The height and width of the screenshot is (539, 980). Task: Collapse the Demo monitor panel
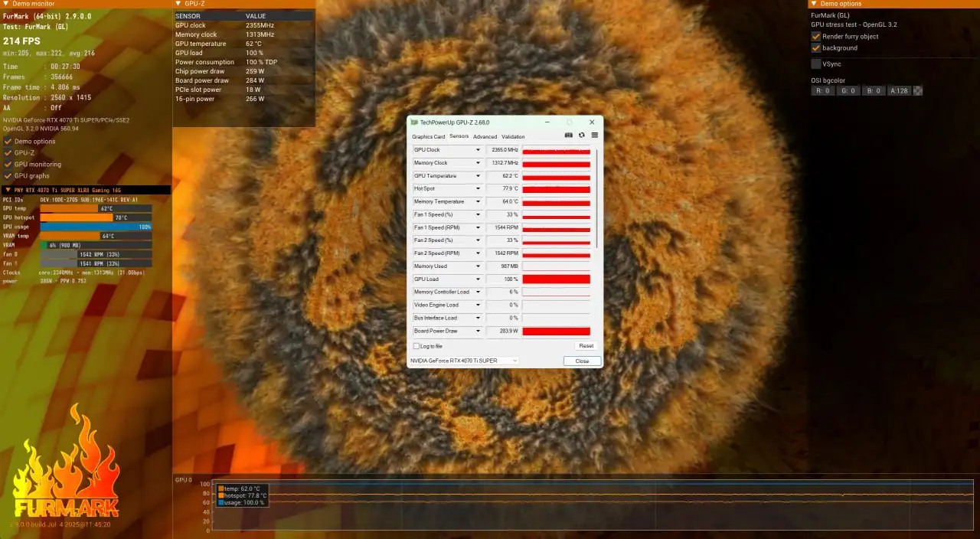click(x=6, y=4)
